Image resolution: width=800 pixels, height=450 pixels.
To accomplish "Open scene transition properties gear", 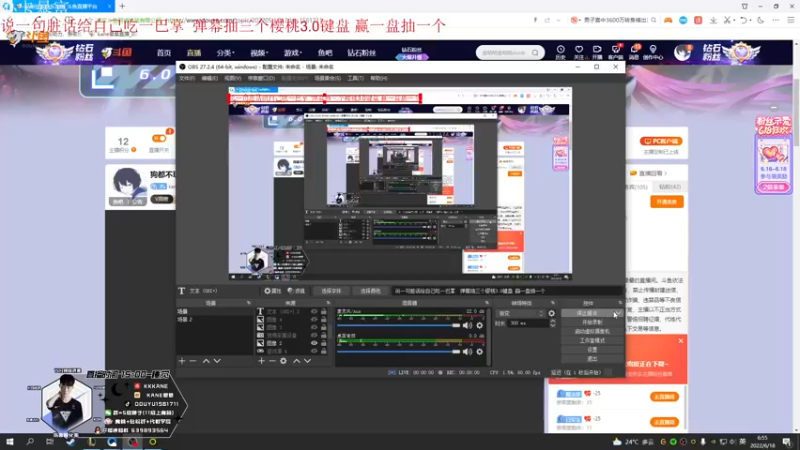I will [552, 313].
